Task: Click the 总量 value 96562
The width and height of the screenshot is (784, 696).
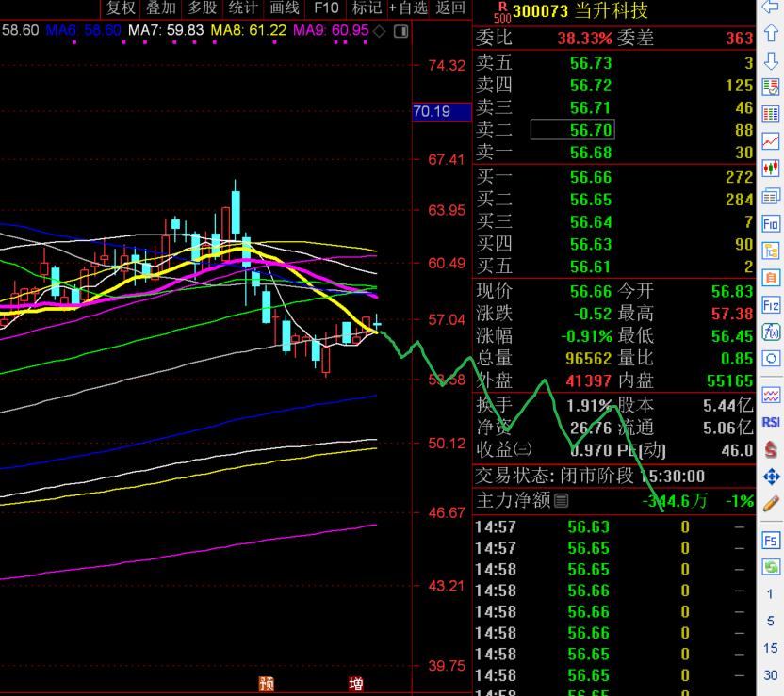Action: (x=589, y=359)
